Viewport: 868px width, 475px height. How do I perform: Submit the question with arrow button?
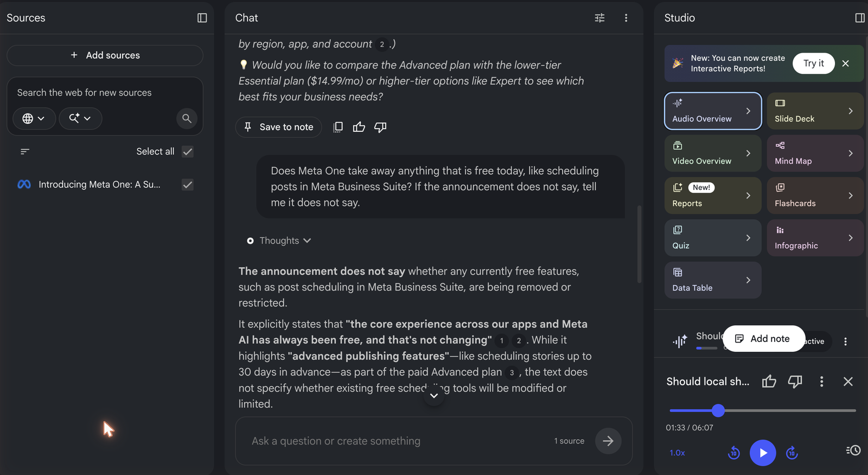608,441
